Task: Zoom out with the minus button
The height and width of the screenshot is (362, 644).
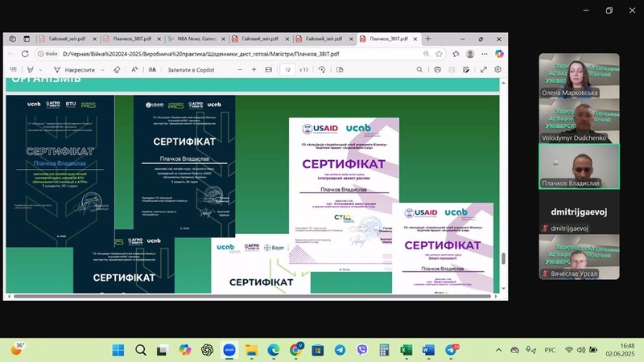Action: coord(240,70)
